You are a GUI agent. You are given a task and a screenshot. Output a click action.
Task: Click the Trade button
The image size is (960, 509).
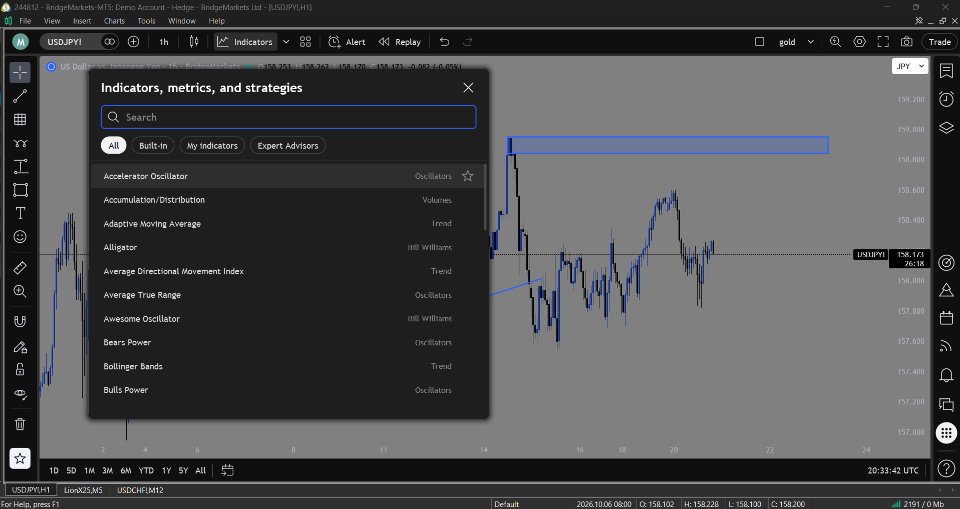click(x=939, y=42)
